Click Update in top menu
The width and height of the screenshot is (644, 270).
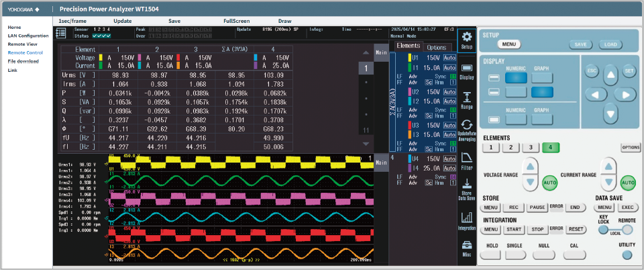tap(122, 21)
